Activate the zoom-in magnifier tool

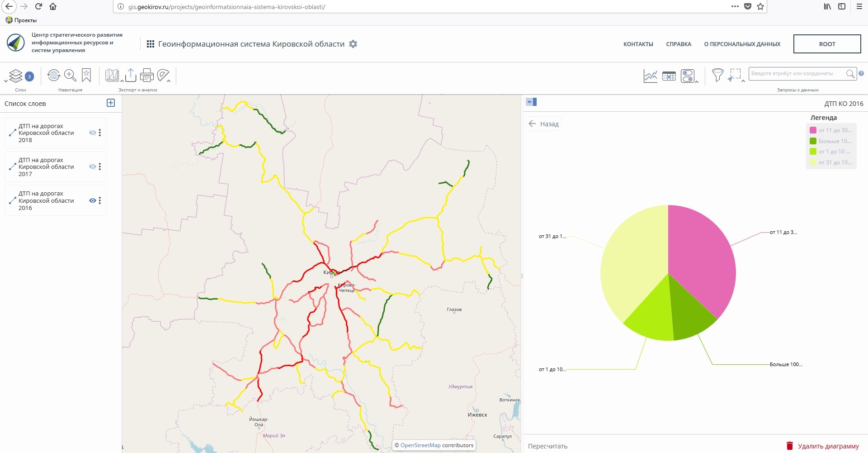[70, 75]
